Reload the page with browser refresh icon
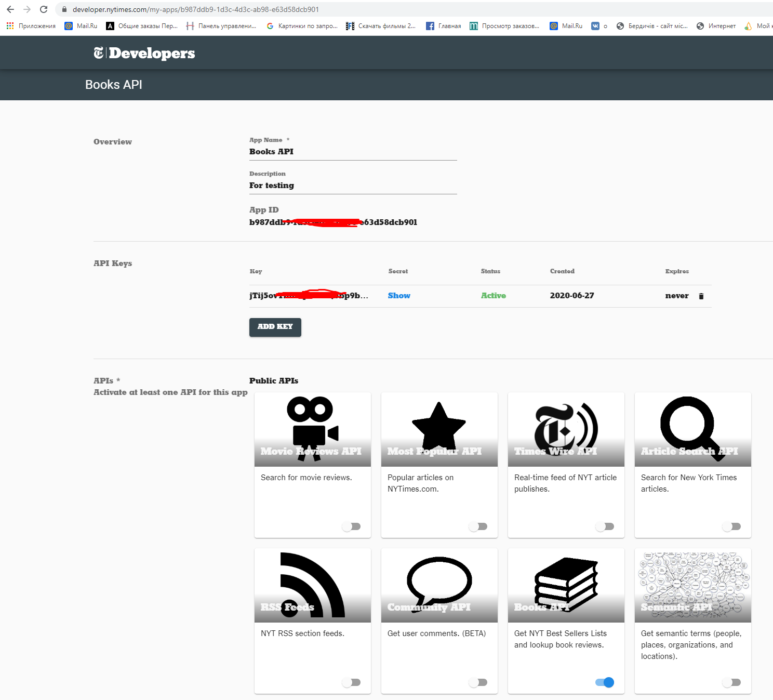Screen dimensions: 773x700 click(x=44, y=9)
